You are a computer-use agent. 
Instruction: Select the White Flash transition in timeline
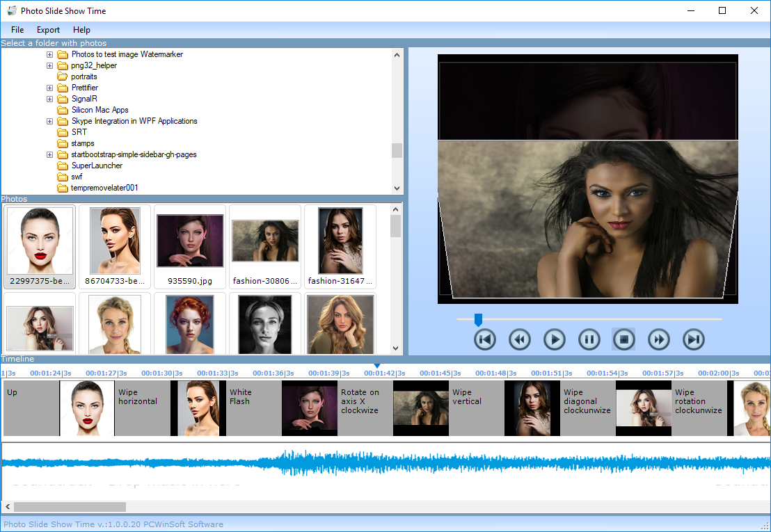point(253,408)
